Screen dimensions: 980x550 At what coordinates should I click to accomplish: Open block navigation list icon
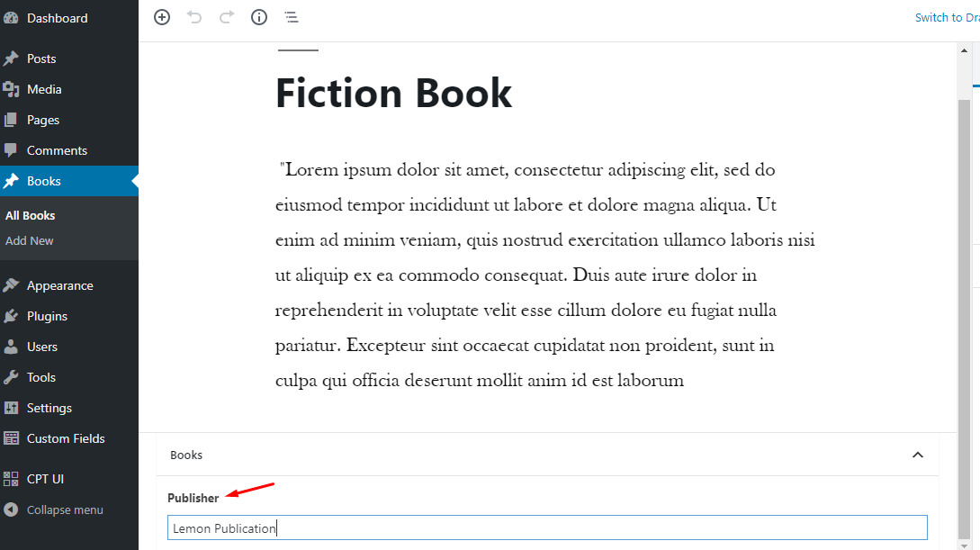292,17
